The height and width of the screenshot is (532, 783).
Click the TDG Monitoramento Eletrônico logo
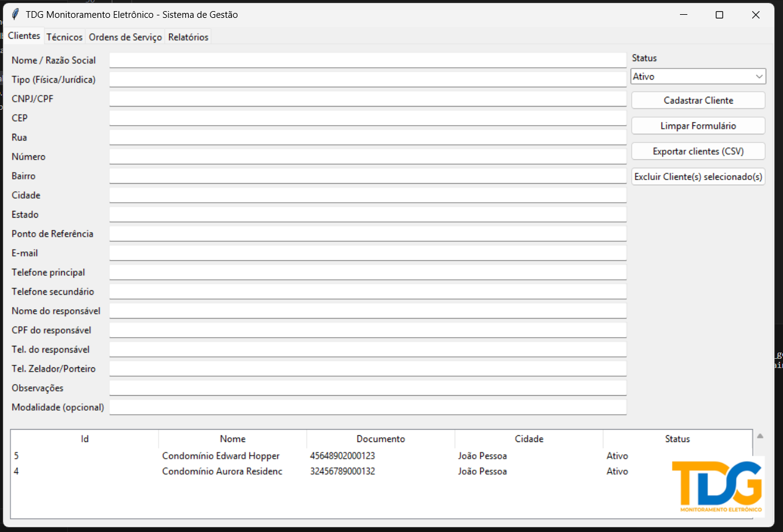pyautogui.click(x=717, y=486)
